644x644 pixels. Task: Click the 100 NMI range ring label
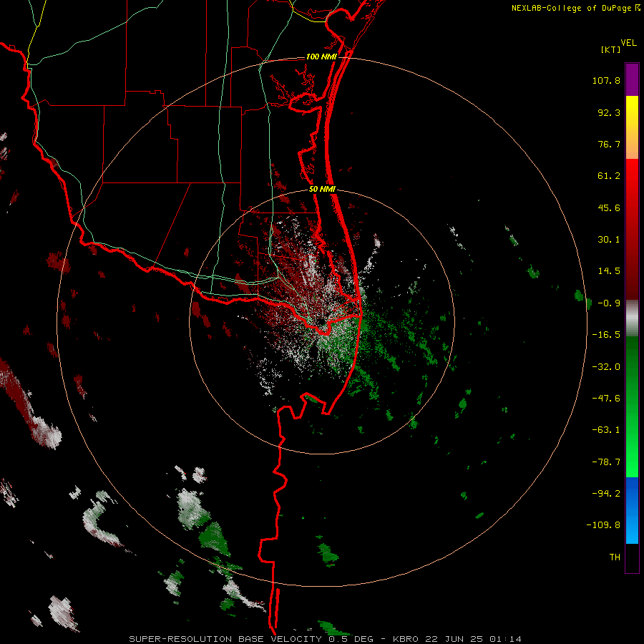(321, 57)
